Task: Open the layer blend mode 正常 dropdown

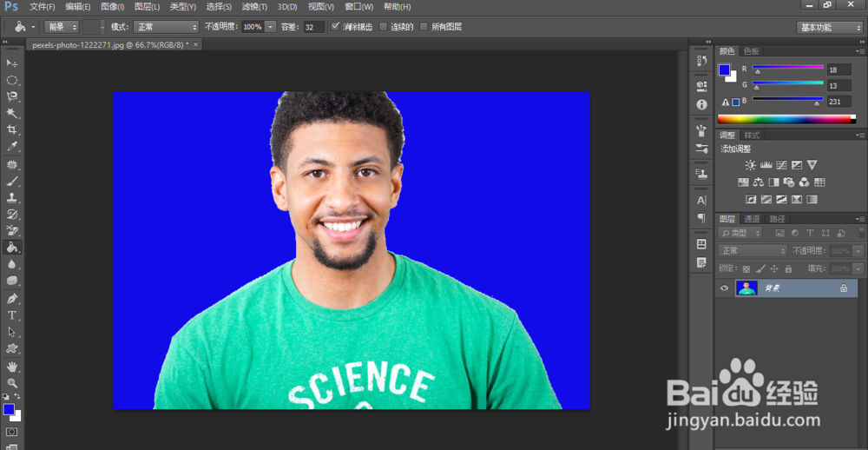Action: 753,251
